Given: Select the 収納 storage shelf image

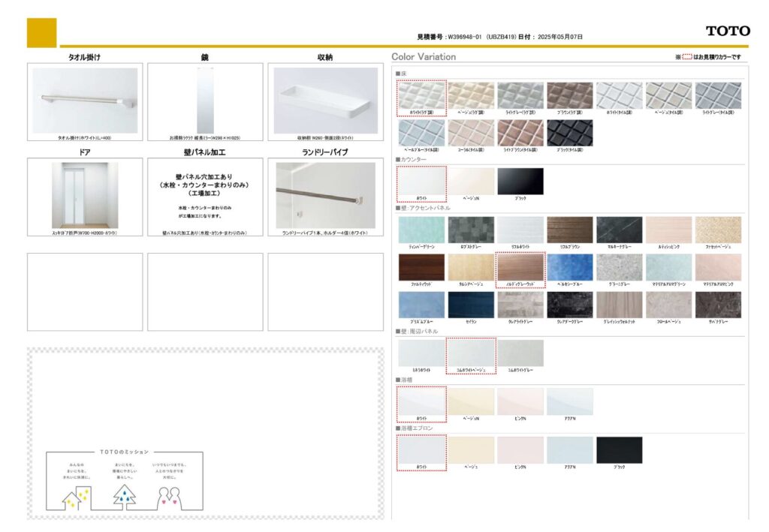Looking at the screenshot, I should tap(325, 101).
